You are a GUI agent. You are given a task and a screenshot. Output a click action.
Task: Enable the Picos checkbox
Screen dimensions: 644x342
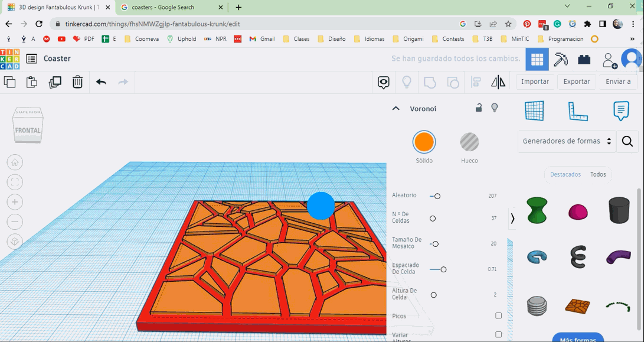click(x=498, y=315)
